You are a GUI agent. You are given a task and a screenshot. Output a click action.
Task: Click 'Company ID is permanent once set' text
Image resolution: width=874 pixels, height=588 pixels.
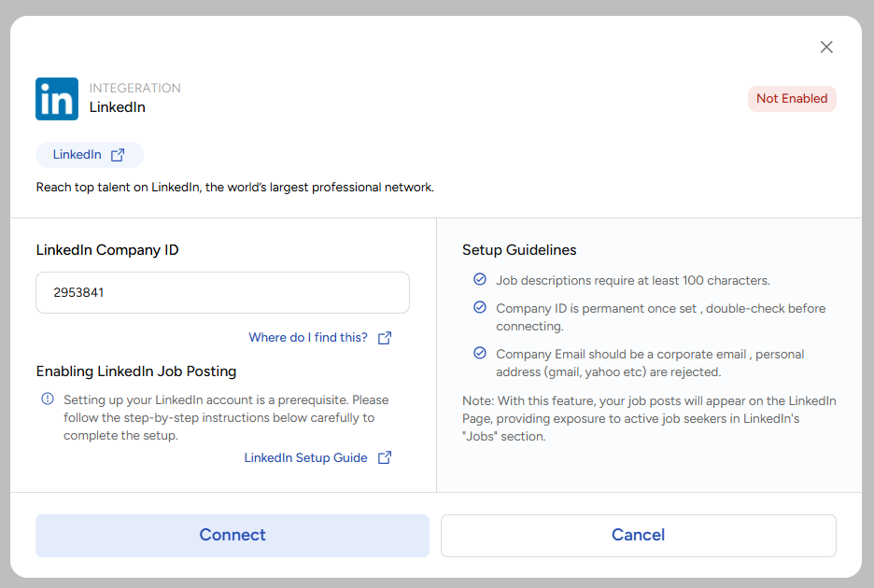660,317
